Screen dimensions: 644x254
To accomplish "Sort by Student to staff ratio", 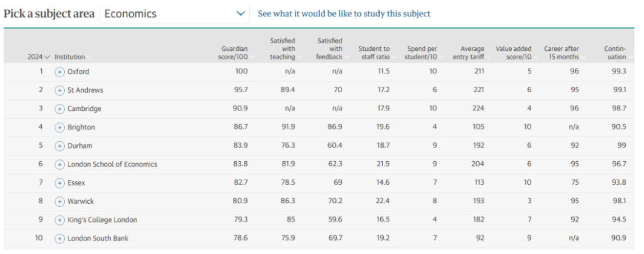I will [x=374, y=53].
